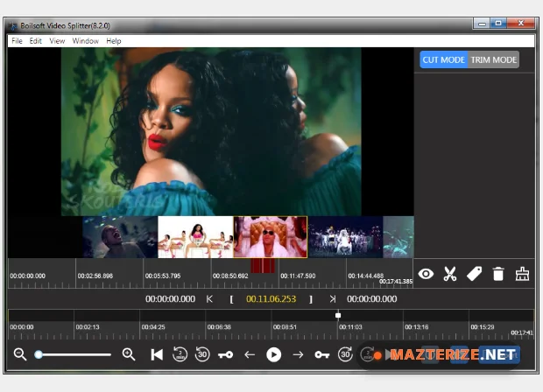Viewport: 543px width, 392px height.
Task: Select highlighted thumbnail of man in sunglasses
Action: coord(271,237)
